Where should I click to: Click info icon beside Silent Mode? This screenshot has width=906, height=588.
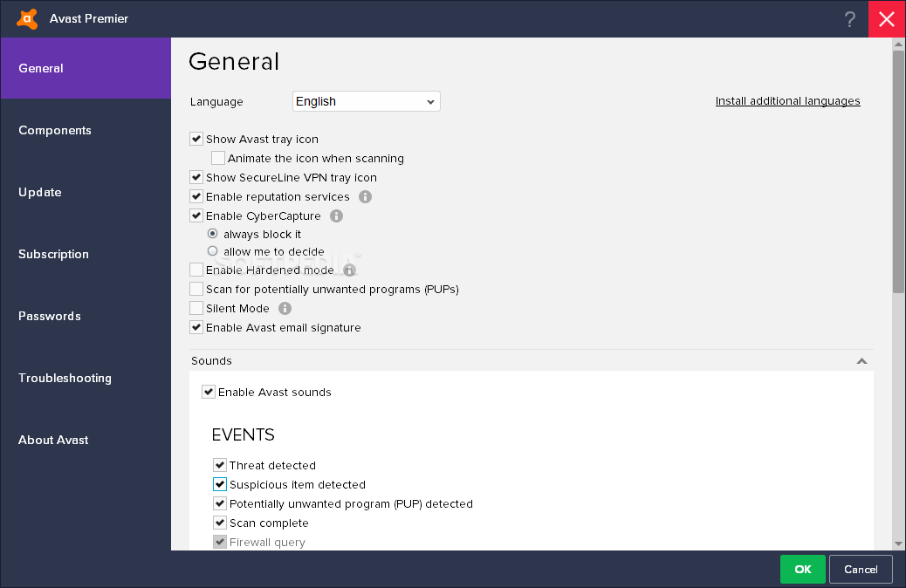pos(285,309)
